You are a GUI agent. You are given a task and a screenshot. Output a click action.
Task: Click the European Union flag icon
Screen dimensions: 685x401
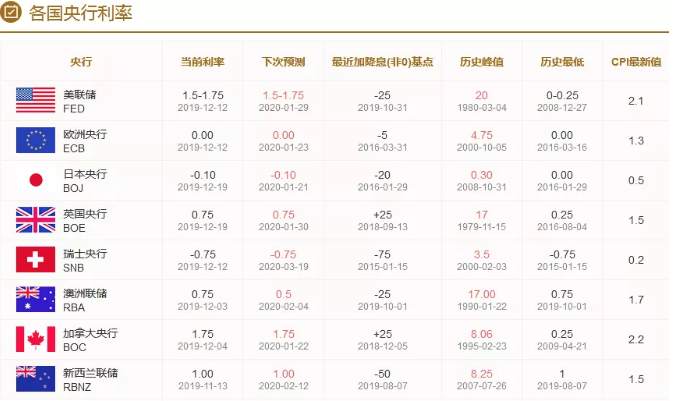pos(35,140)
